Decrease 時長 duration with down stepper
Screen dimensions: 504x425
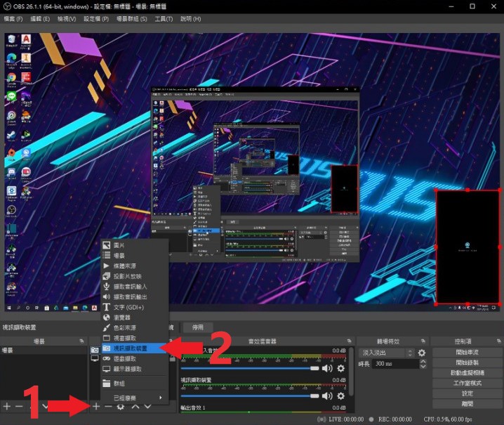click(x=423, y=366)
